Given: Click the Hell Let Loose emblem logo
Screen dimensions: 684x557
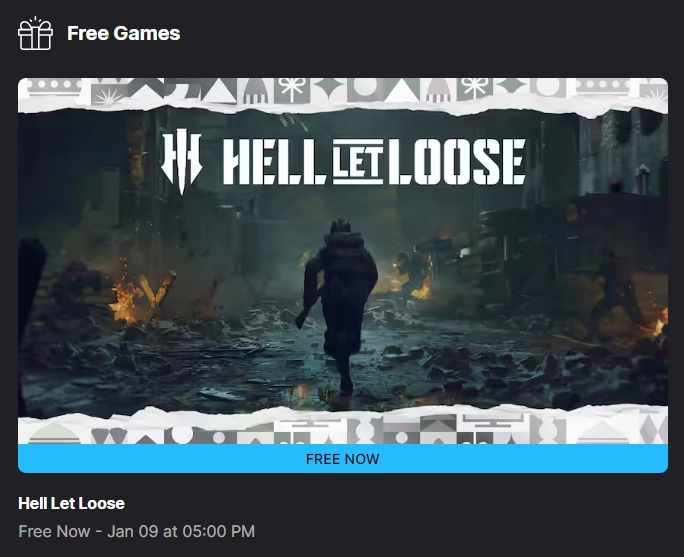Looking at the screenshot, I should point(181,161).
